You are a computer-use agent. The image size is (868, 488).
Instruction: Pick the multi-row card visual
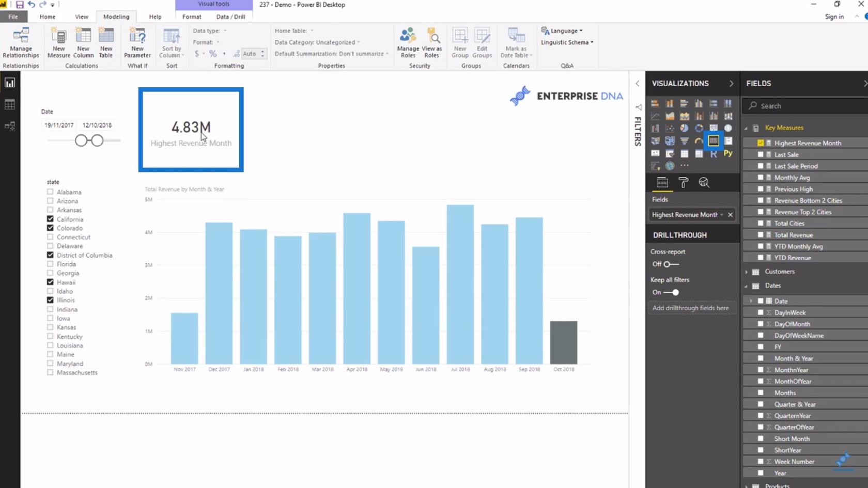point(728,140)
